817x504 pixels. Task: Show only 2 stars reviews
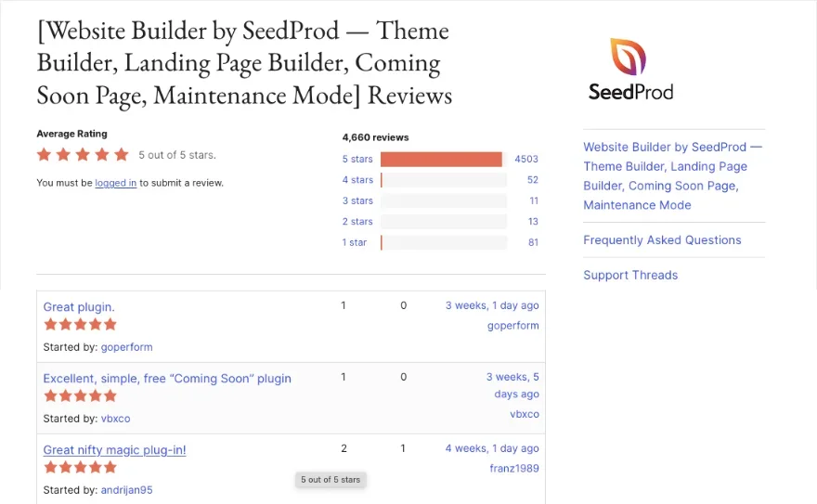357,222
